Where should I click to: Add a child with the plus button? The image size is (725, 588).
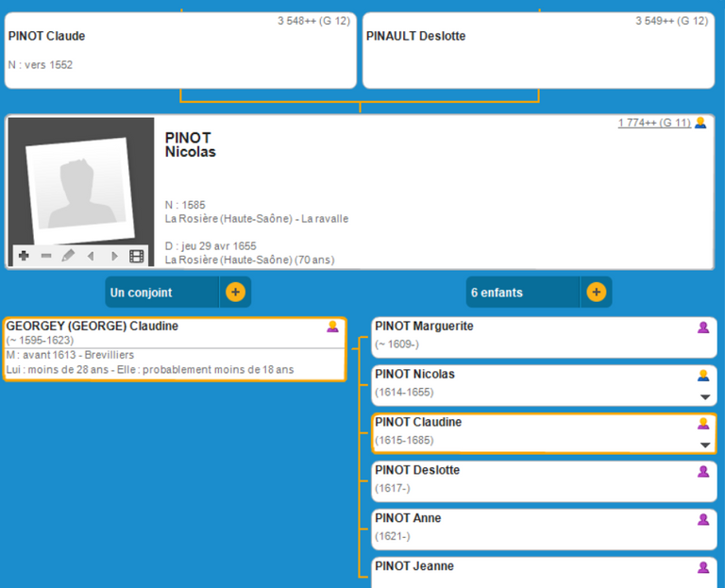(x=596, y=293)
